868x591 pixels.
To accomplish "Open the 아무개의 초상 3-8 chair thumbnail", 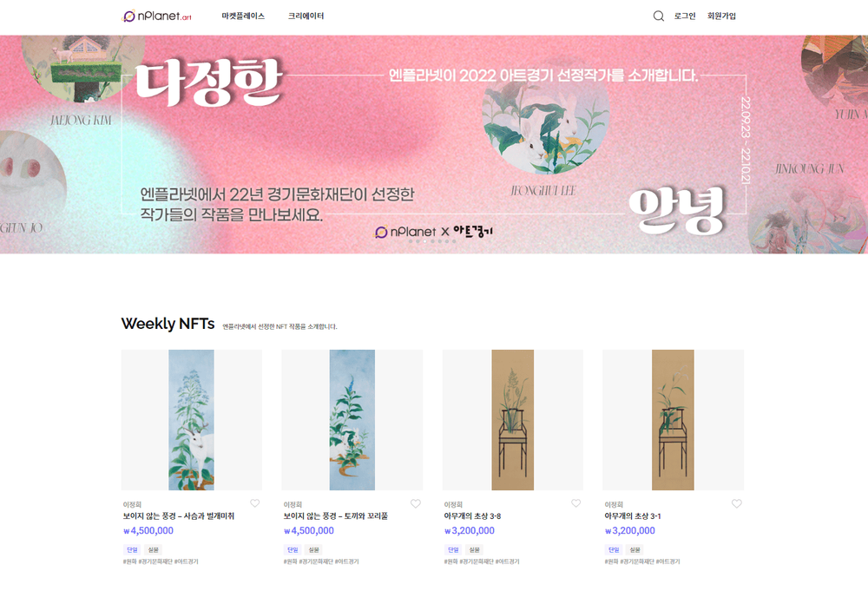I will coord(513,419).
